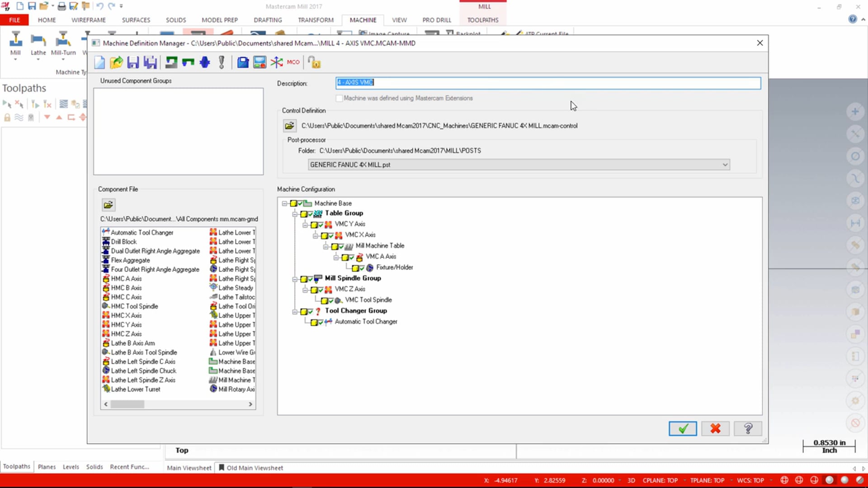The image size is (868, 488).
Task: Toggle the VMC X Axis green checkbox
Action: [x=331, y=235]
